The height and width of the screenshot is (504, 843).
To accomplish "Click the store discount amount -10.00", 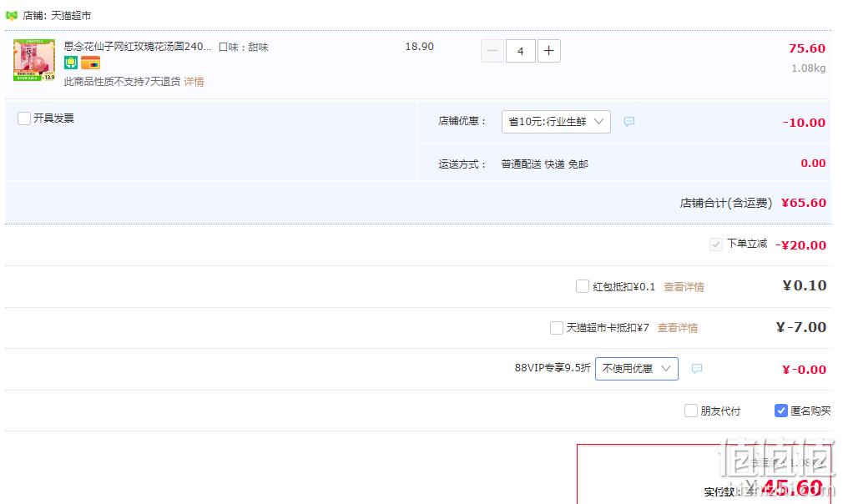I will click(805, 123).
